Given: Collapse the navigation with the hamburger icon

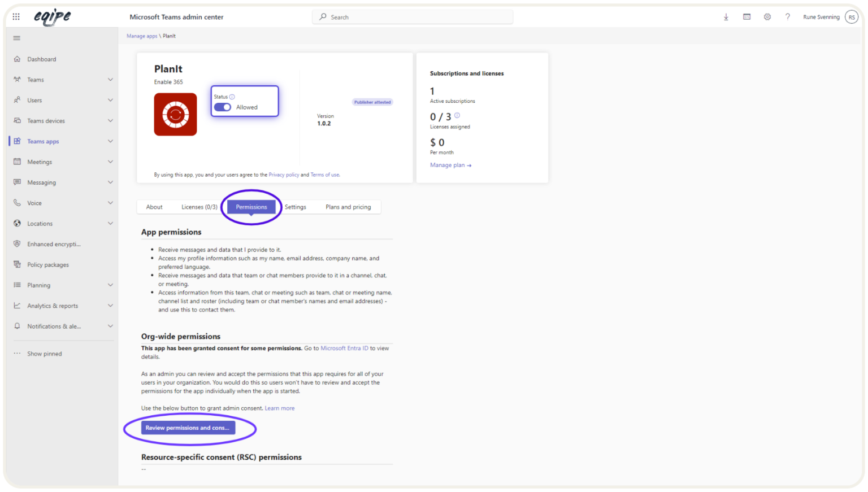Looking at the screenshot, I should coord(16,38).
